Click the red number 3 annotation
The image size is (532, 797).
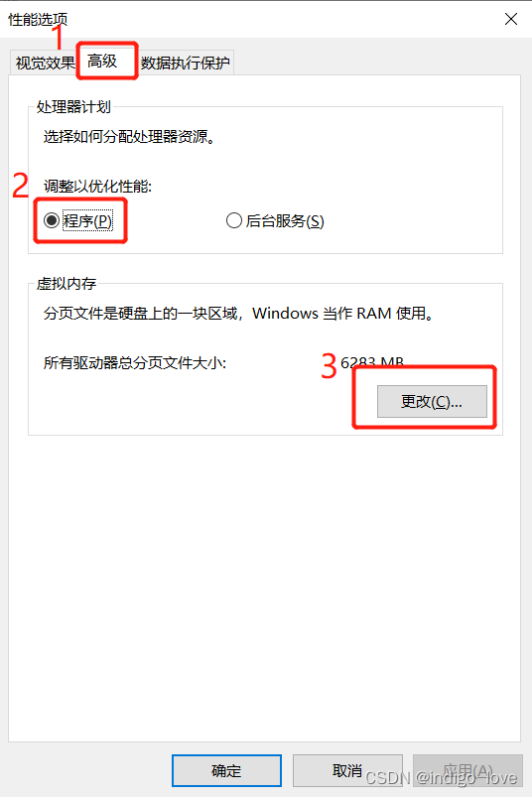pos(330,366)
